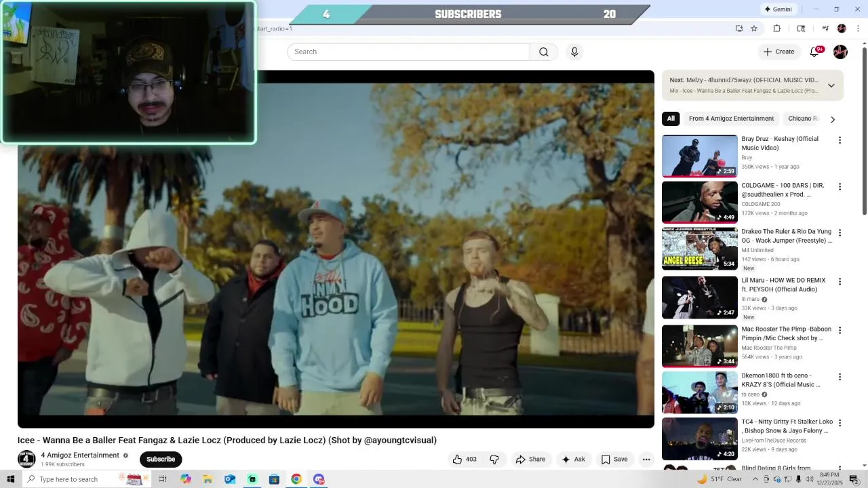Image resolution: width=868 pixels, height=488 pixels.
Task: Open Wack Jumper Freestyle thumbnail
Action: point(699,249)
